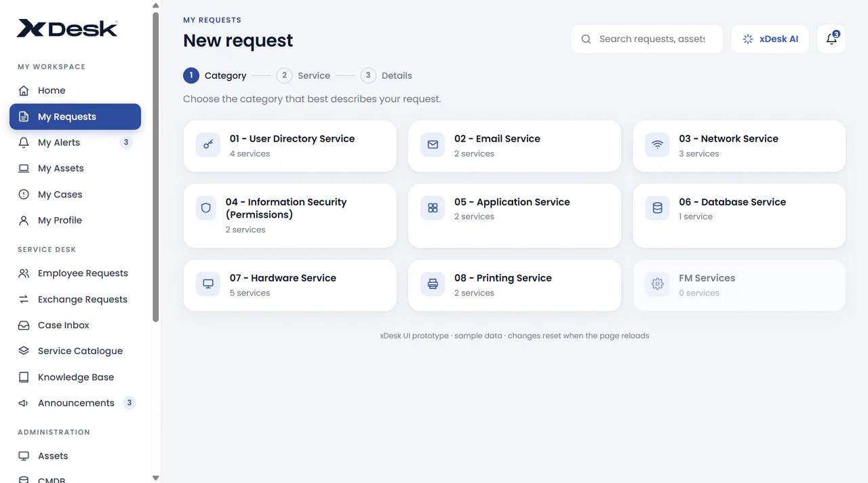Click the Case Inbox tray icon
This screenshot has width=868, height=483.
(24, 326)
